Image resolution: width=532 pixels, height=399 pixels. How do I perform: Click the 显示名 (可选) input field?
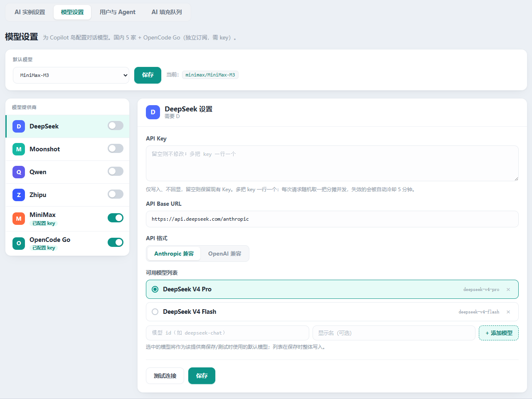[394, 333]
